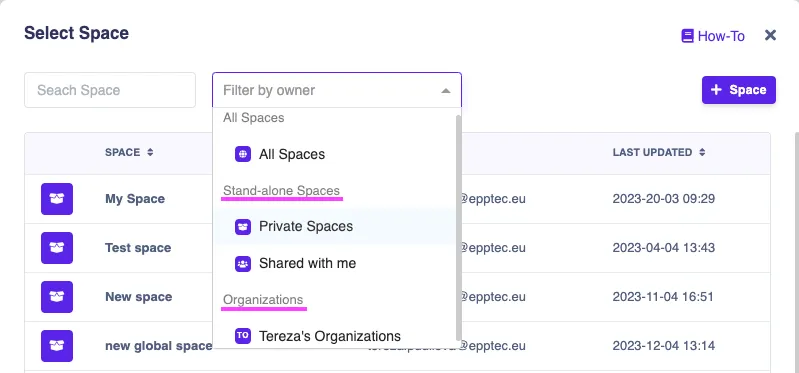Sort by the LAST UPDATED column arrows
The image size is (799, 373).
pos(702,152)
